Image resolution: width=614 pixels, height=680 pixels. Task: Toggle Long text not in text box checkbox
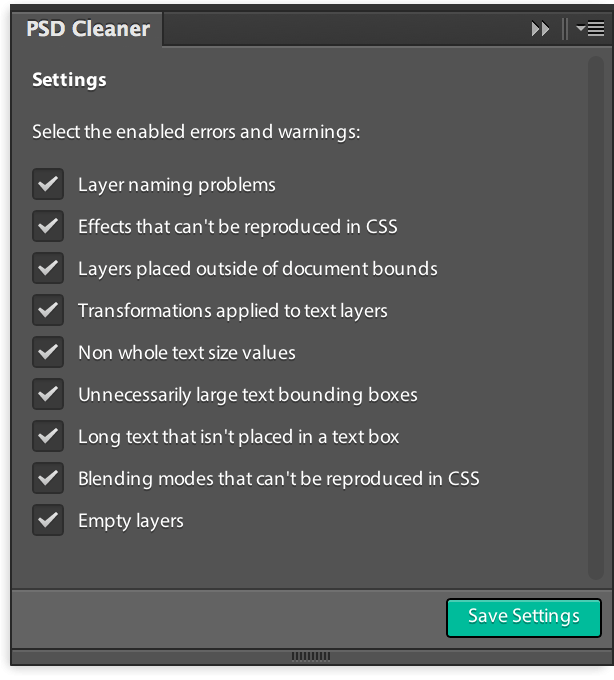[48, 436]
